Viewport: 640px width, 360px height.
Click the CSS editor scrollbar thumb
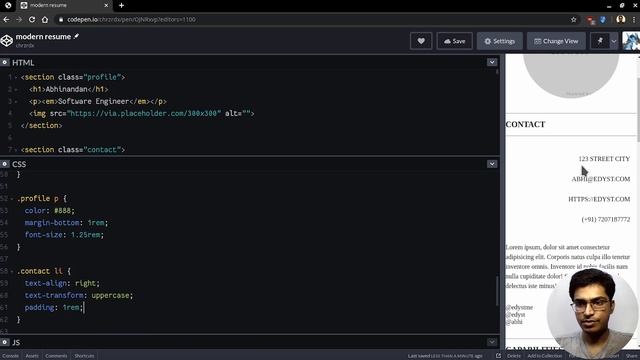497,291
